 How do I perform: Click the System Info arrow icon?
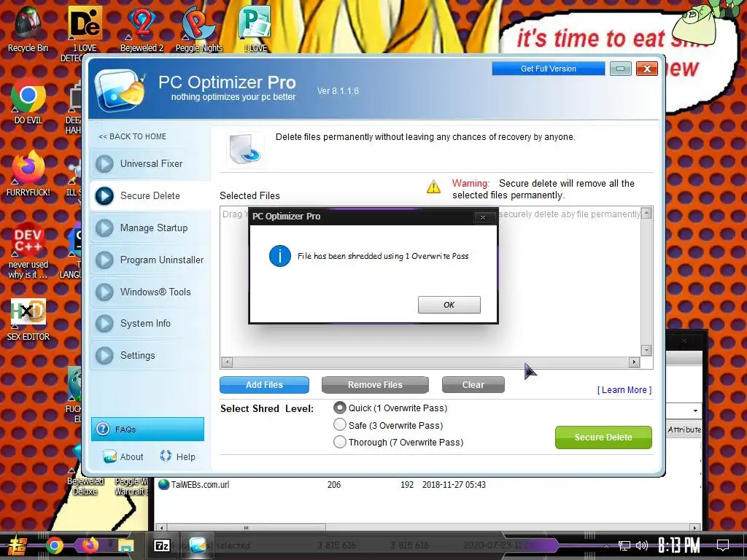pos(104,323)
